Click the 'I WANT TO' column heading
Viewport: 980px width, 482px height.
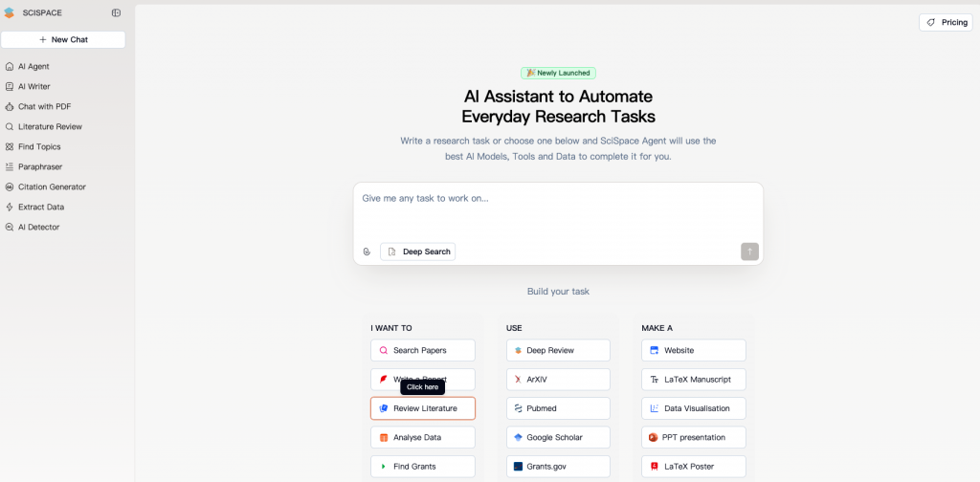[x=391, y=328]
